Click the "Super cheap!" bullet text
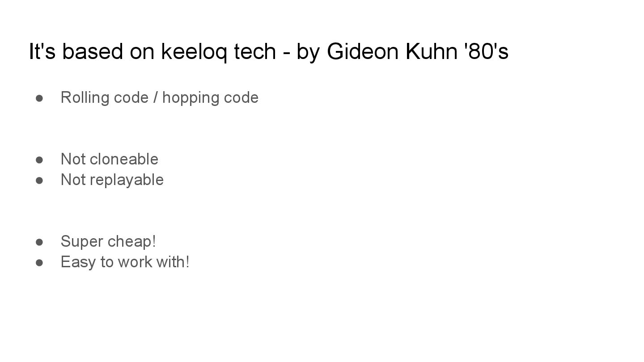The height and width of the screenshot is (362, 644). (109, 242)
